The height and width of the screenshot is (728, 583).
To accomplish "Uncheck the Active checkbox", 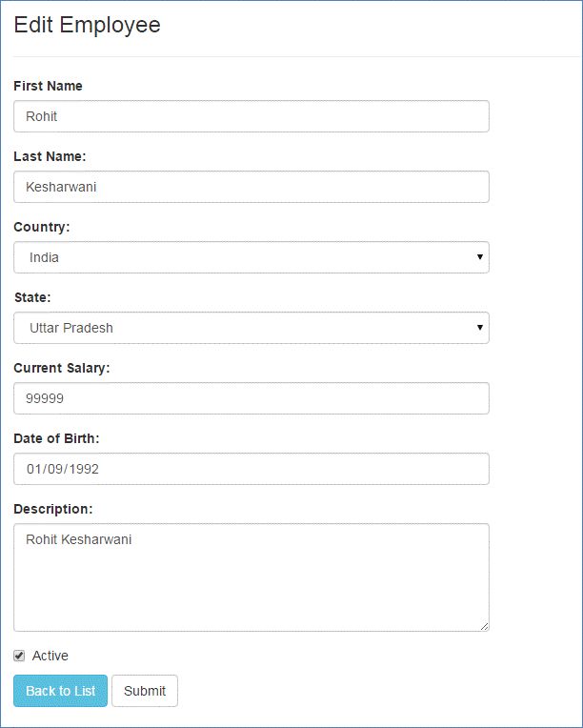I will pyautogui.click(x=19, y=656).
